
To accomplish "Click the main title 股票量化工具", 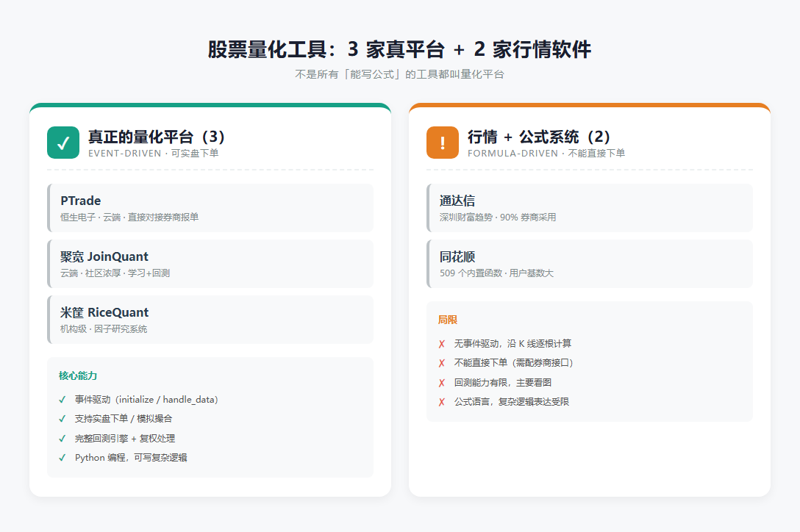I will 399,49.
